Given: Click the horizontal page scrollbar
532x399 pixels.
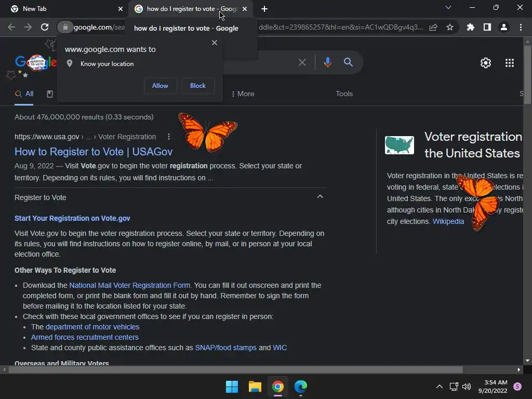Looking at the screenshot, I should tap(235, 370).
